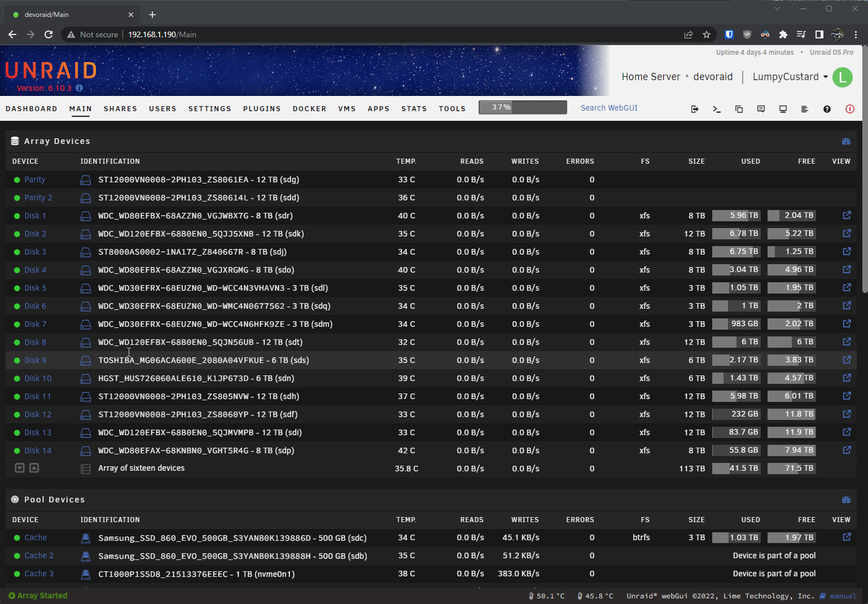
Task: Reload the page in browser
Action: coord(49,34)
